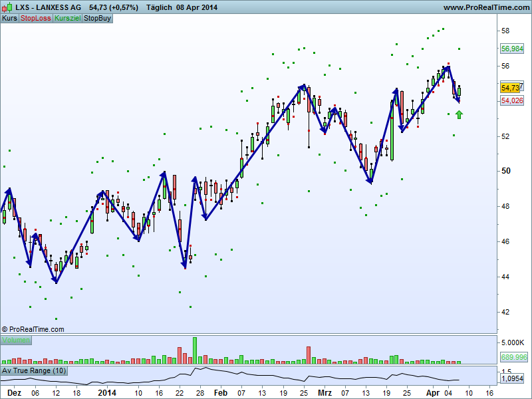Image resolution: width=532 pixels, height=399 pixels.
Task: Select the Kurs indicator label
Action: pyautogui.click(x=9, y=19)
